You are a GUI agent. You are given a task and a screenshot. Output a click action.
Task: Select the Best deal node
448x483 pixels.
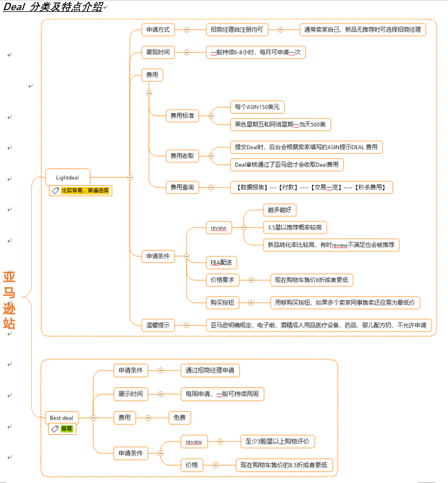(x=62, y=418)
